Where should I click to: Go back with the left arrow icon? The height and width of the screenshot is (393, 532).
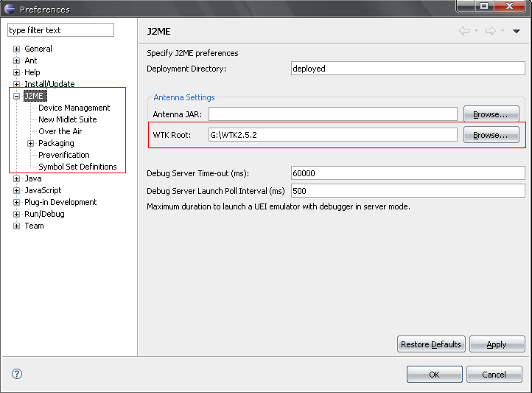pos(464,31)
